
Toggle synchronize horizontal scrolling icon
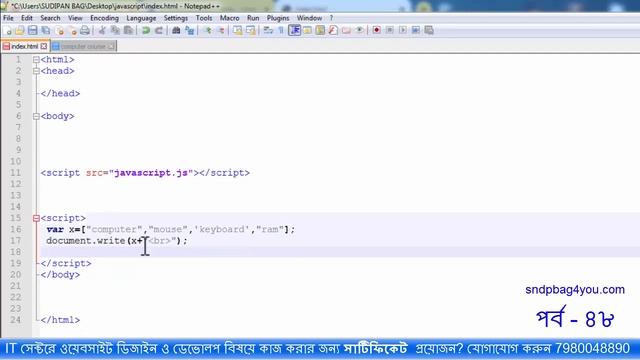(251, 30)
